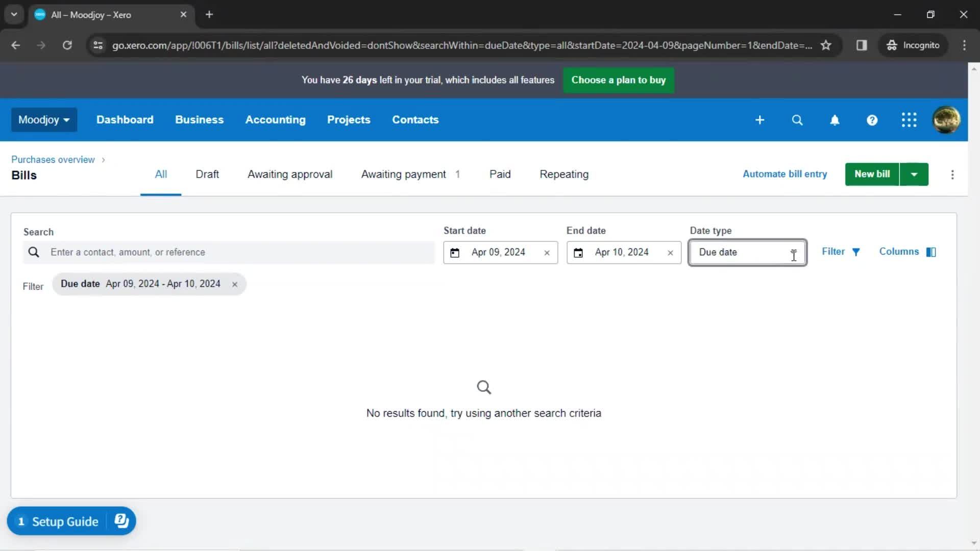The width and height of the screenshot is (980, 551).
Task: Open a new browser tab
Action: click(209, 15)
